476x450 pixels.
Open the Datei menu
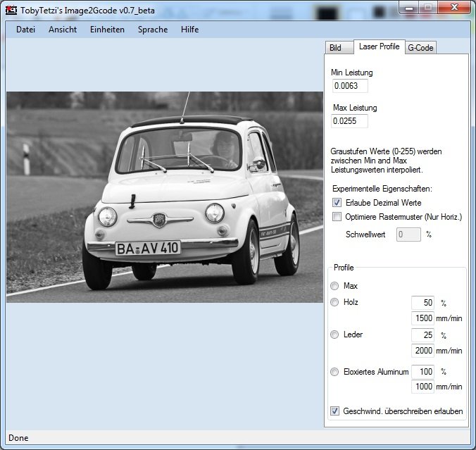point(25,30)
